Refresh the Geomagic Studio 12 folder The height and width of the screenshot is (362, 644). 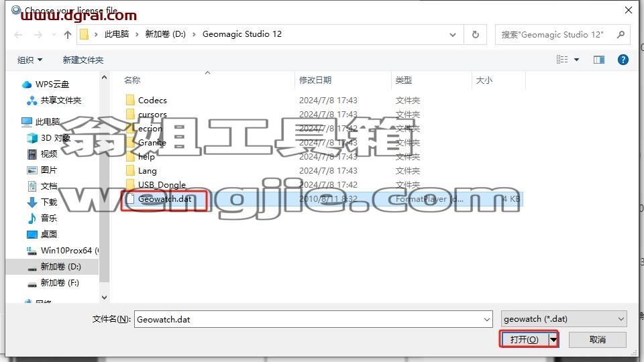(x=475, y=34)
